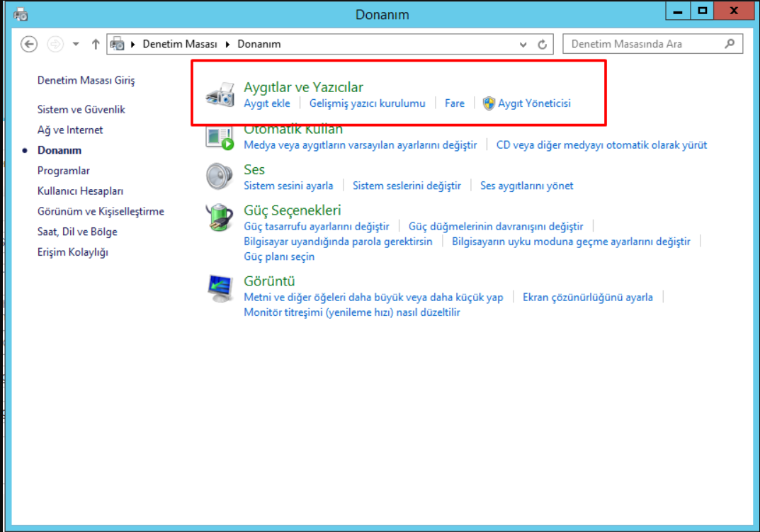
Task: Click the title bar window icon
Action: [21, 15]
